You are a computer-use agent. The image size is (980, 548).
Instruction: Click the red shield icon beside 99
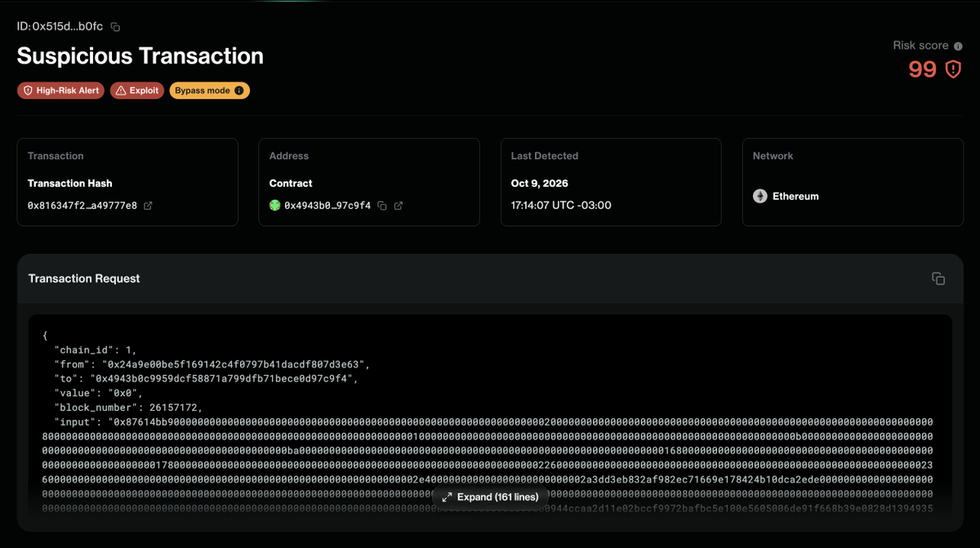pyautogui.click(x=953, y=69)
